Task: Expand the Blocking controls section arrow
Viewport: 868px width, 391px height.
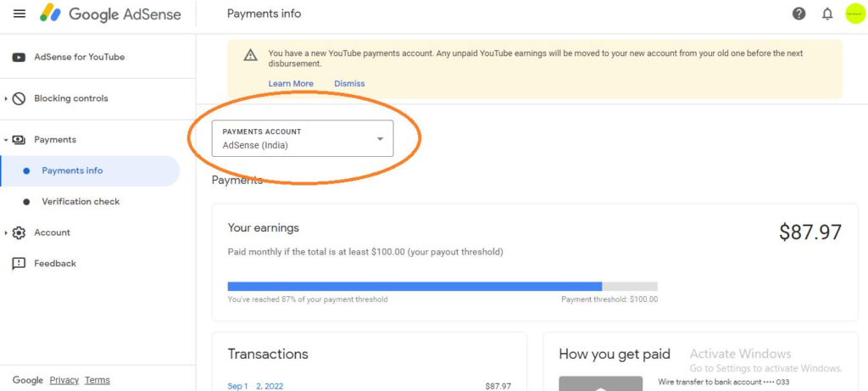Action: coord(6,98)
